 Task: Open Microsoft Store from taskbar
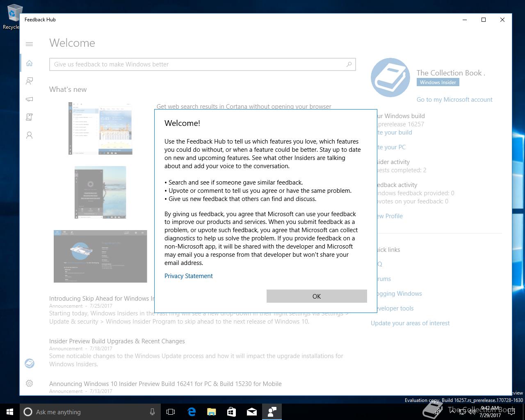[232, 412]
